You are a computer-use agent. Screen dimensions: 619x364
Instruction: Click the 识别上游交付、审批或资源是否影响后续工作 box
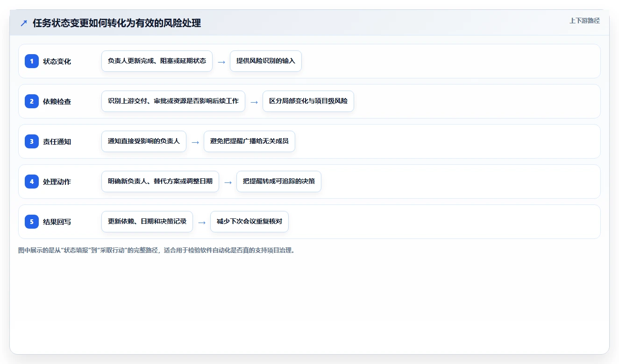(173, 101)
